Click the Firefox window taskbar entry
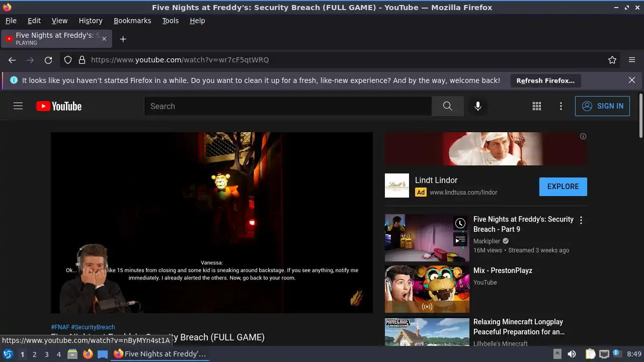The image size is (644, 362). [x=160, y=354]
